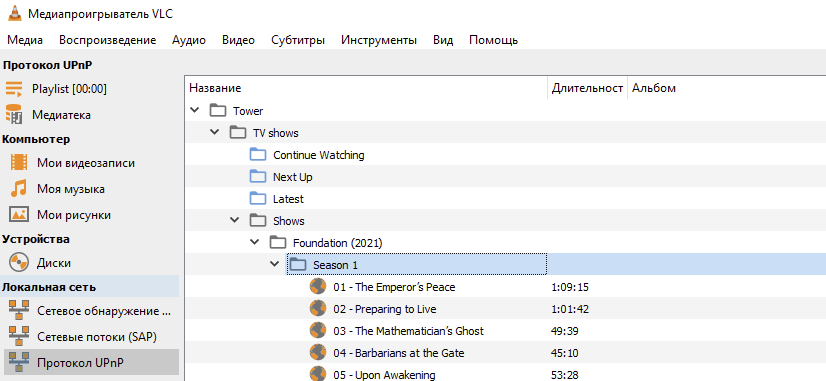Screen dimensions: 826x381
Task: Sort by the Альбом column header
Action: [x=726, y=89]
